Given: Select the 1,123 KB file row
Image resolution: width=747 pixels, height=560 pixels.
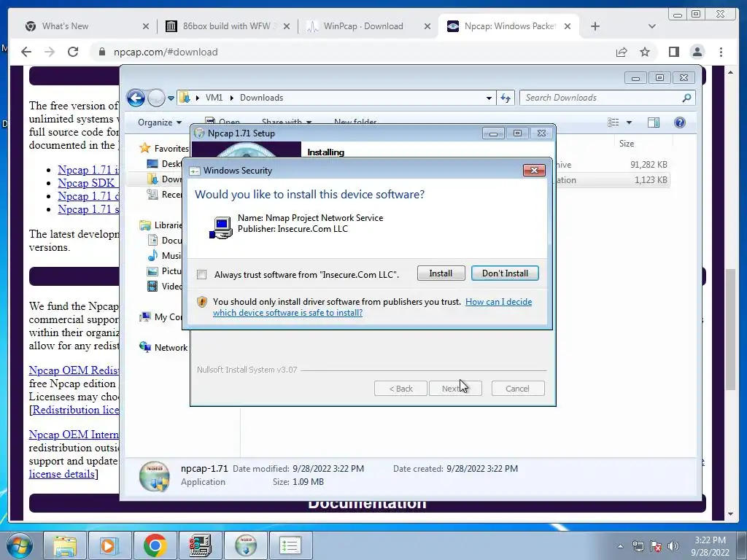Looking at the screenshot, I should pyautogui.click(x=613, y=180).
